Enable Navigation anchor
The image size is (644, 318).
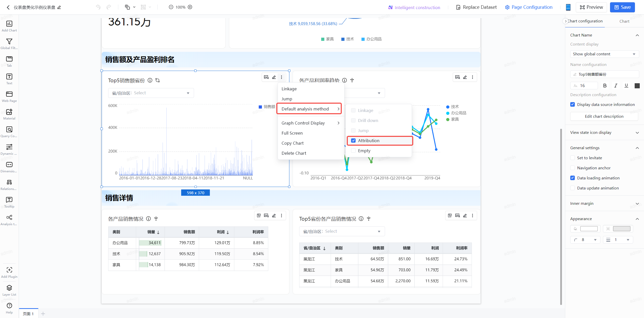tap(573, 168)
